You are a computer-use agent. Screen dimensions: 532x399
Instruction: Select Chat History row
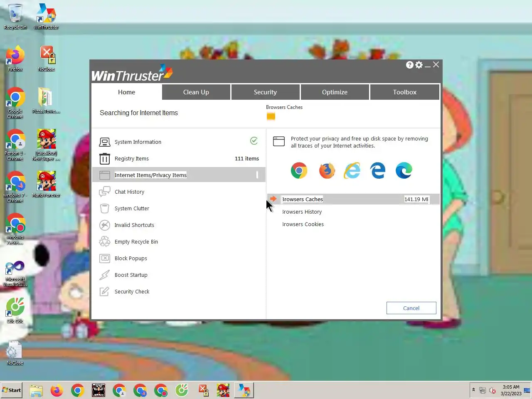[179, 192]
